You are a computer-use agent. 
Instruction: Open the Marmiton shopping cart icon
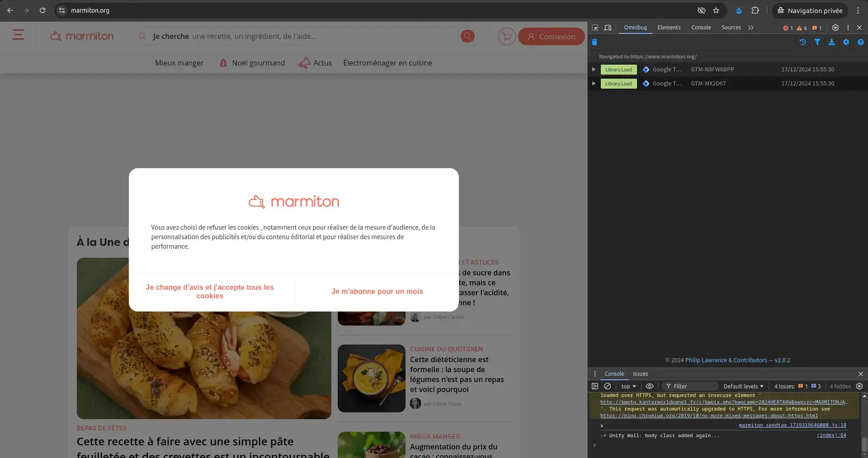(507, 36)
